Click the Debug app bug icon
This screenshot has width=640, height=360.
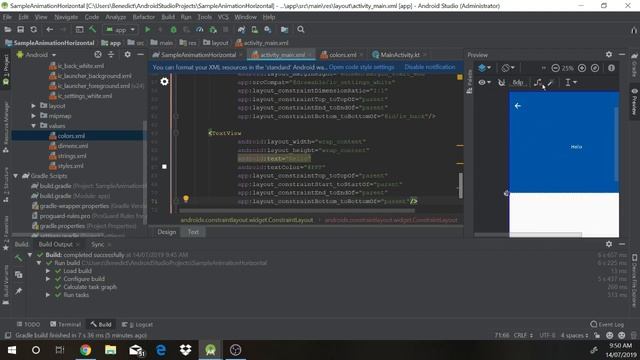pyautogui.click(x=173, y=29)
